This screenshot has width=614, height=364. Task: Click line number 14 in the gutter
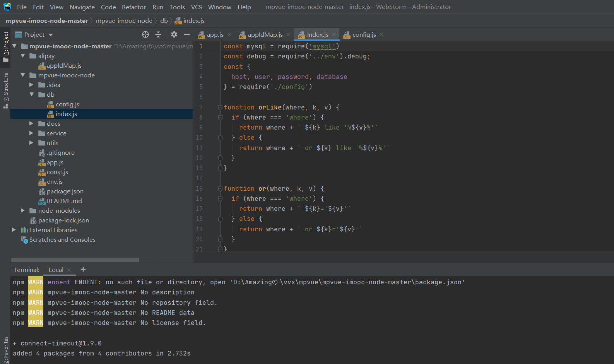(x=199, y=178)
